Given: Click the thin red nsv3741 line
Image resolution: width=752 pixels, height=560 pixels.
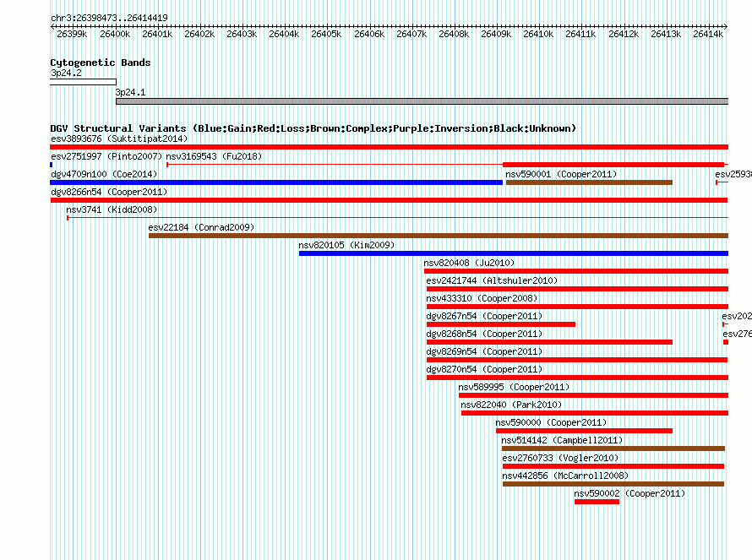Looking at the screenshot, I should (398, 218).
